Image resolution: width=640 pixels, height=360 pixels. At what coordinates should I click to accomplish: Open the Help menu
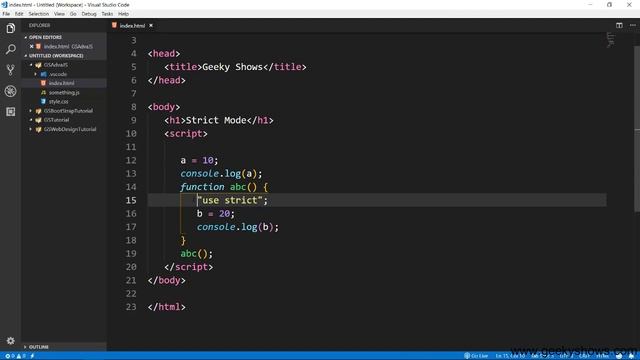pos(123,14)
